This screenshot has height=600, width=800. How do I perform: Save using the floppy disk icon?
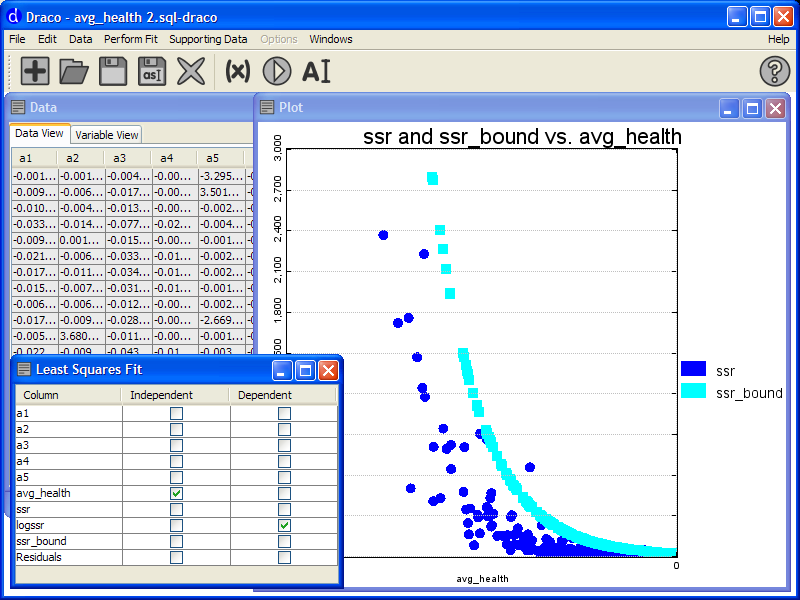coord(113,71)
